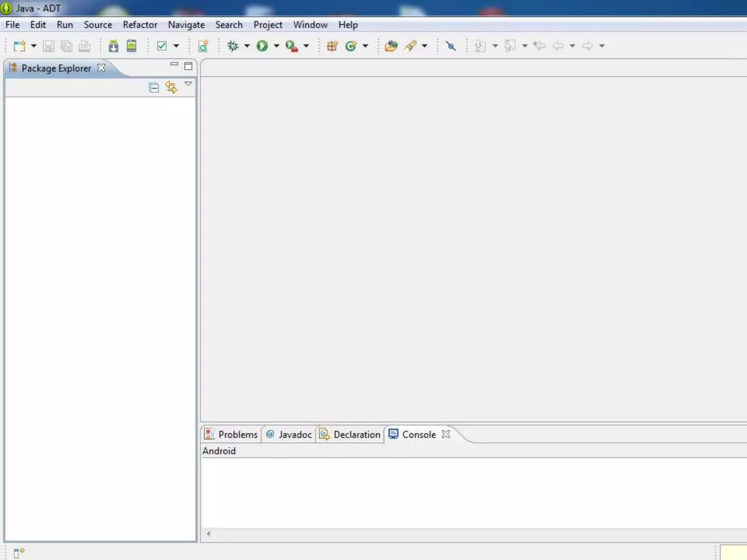Launch the Android Virtual Device Manager

pyautogui.click(x=131, y=46)
